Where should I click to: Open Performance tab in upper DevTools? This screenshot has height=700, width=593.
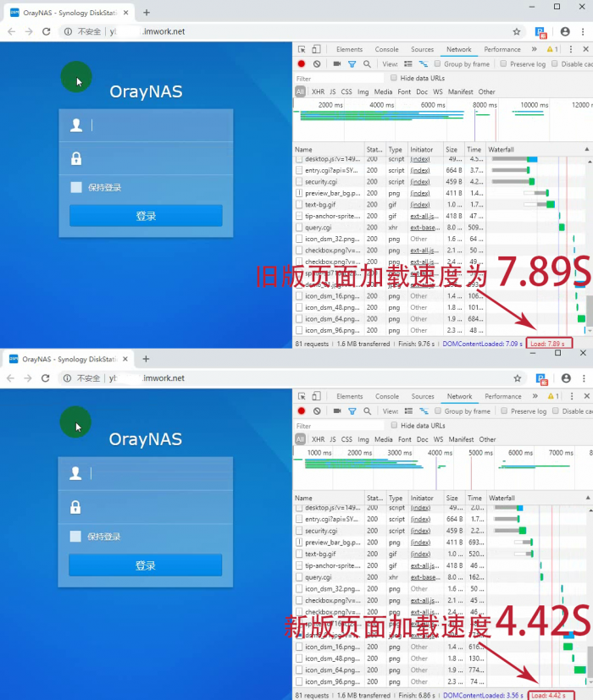pyautogui.click(x=502, y=49)
